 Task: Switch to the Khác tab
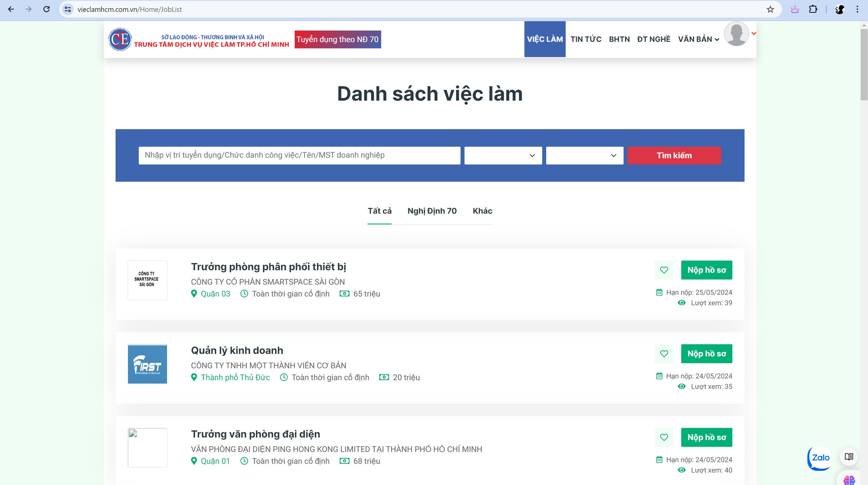[x=482, y=211]
